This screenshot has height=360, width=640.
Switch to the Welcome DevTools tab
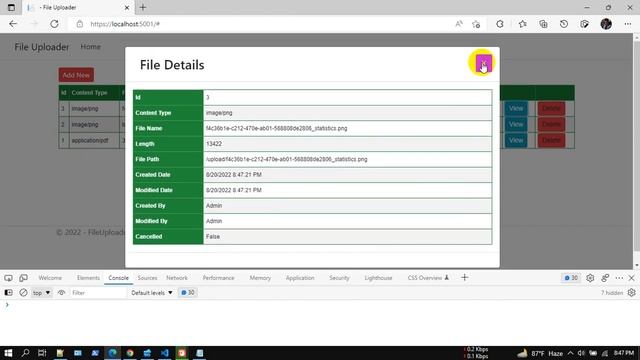pyautogui.click(x=50, y=278)
